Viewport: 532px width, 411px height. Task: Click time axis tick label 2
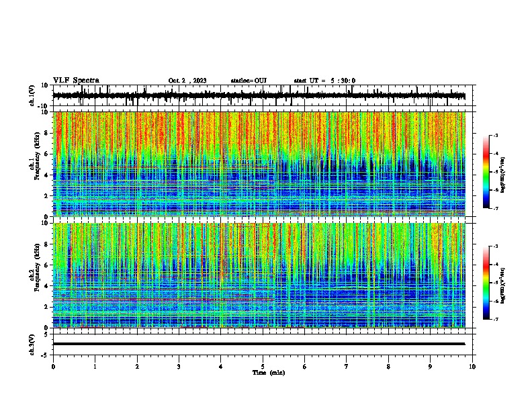click(x=137, y=367)
